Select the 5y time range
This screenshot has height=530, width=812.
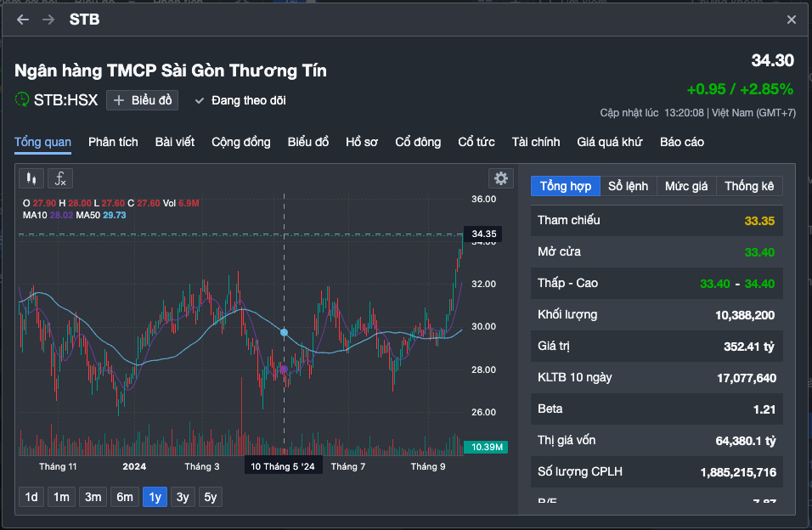[x=211, y=498]
